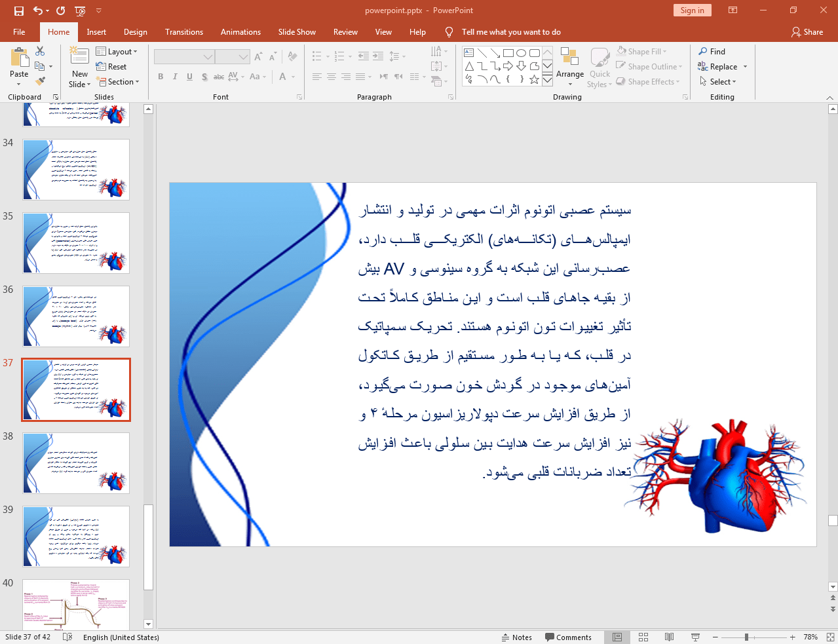Image resolution: width=838 pixels, height=644 pixels.
Task: Switch to the Insert ribbon tab
Action: [x=96, y=31]
